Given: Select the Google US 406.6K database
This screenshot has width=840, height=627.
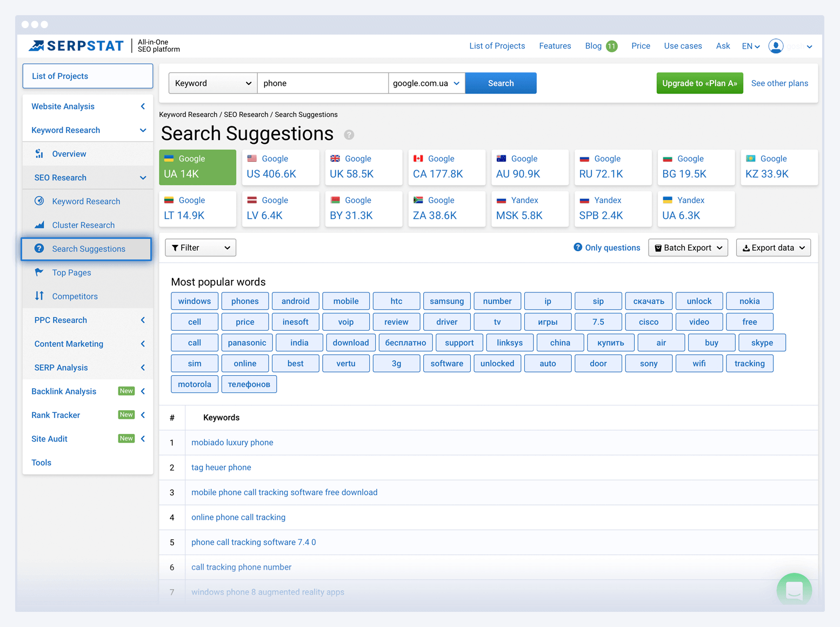Looking at the screenshot, I should 281,167.
